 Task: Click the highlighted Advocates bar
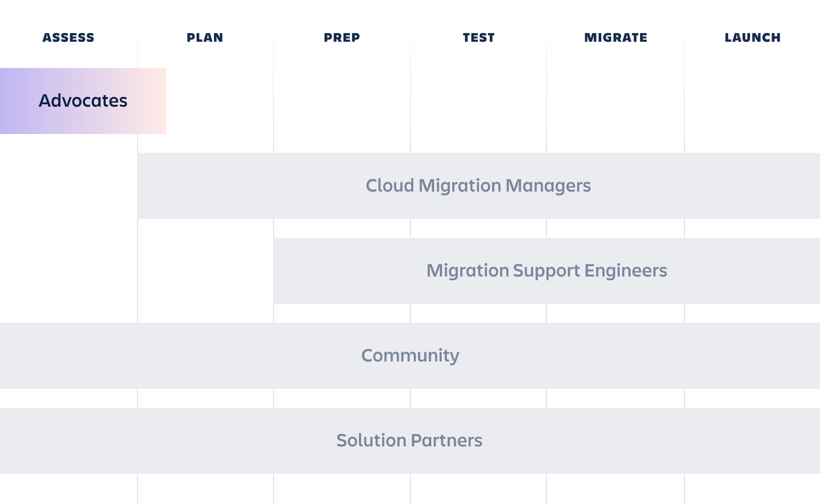click(x=83, y=101)
